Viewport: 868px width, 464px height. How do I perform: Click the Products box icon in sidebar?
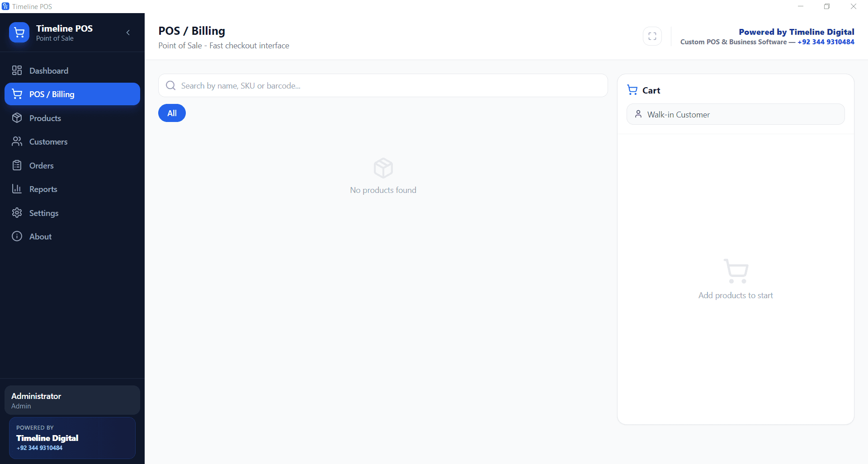(17, 118)
